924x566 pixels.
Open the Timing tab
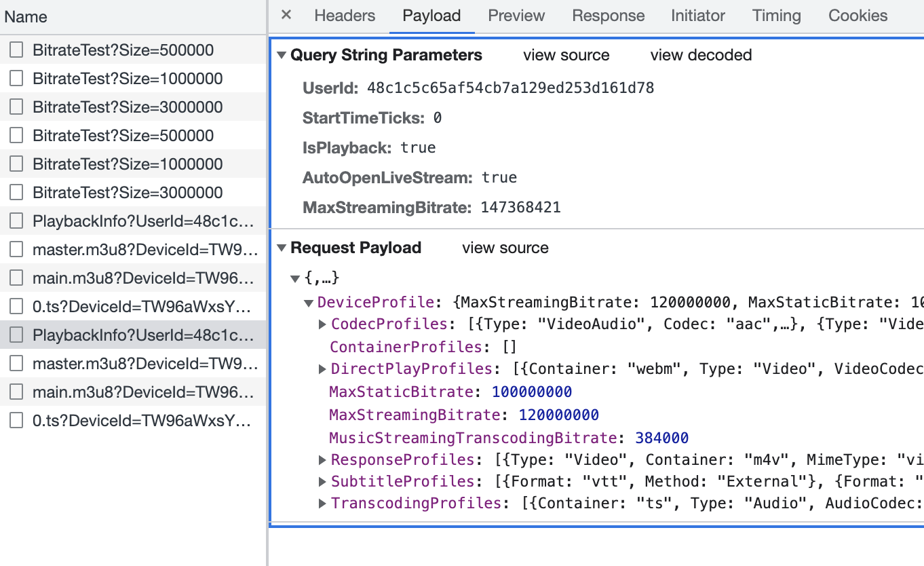pos(776,15)
